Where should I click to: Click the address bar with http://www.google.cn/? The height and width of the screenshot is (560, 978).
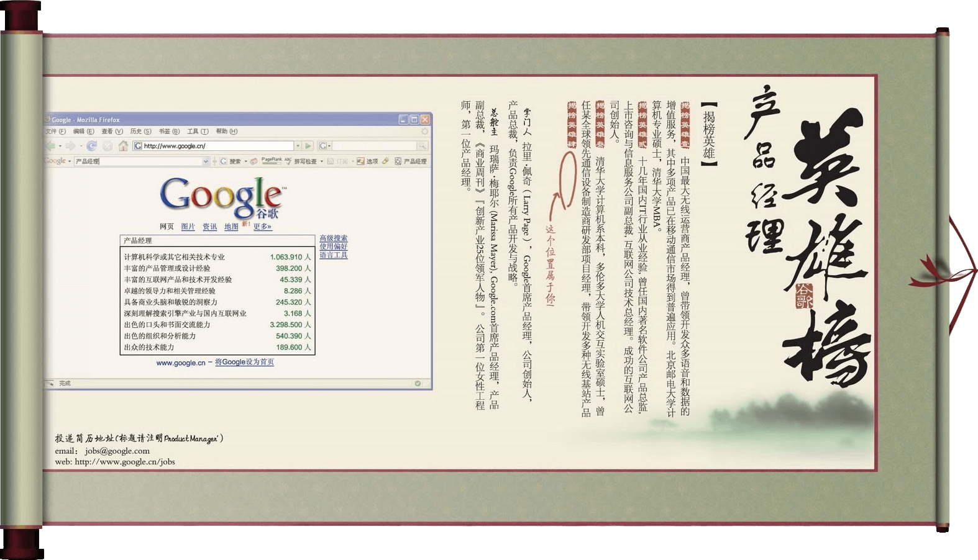tap(213, 146)
